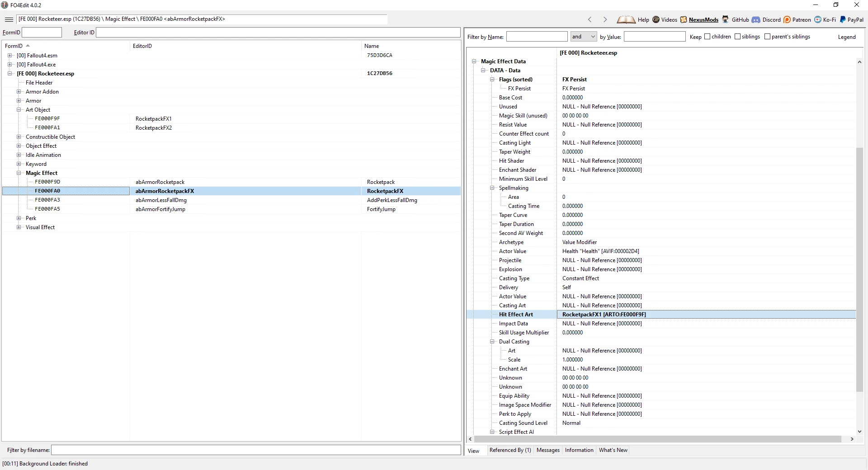This screenshot has width=868, height=470.
Task: Switch to the Information tab
Action: [x=579, y=450]
